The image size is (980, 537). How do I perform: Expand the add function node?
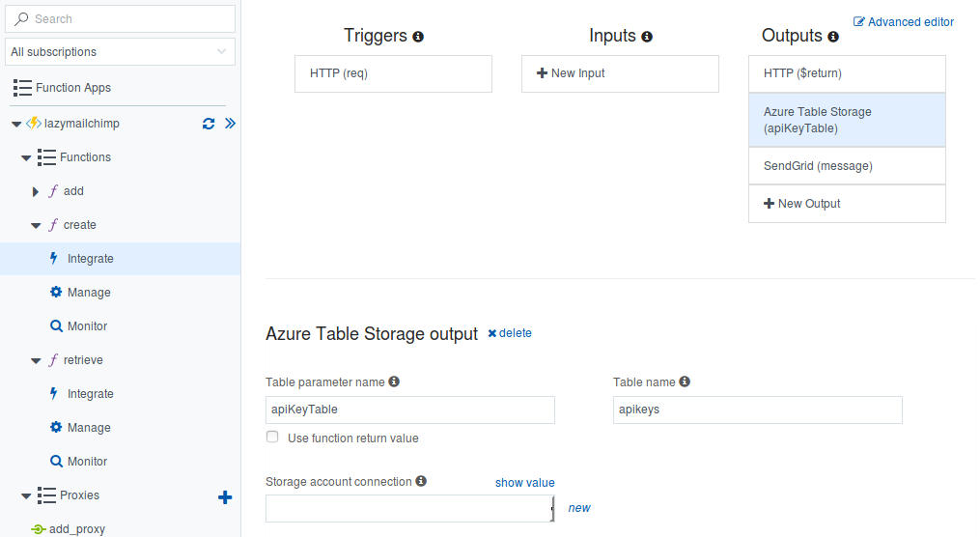tap(36, 191)
